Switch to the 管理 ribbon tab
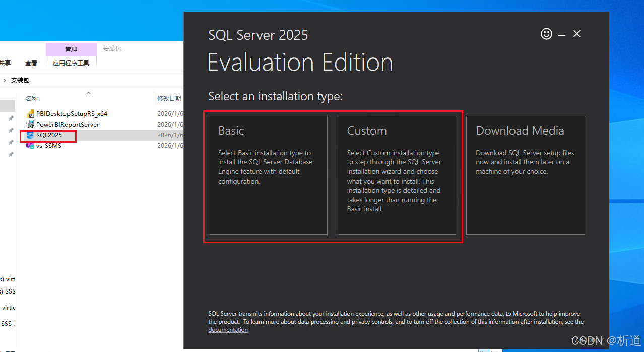Screen dimensions: 644x352 (71, 49)
